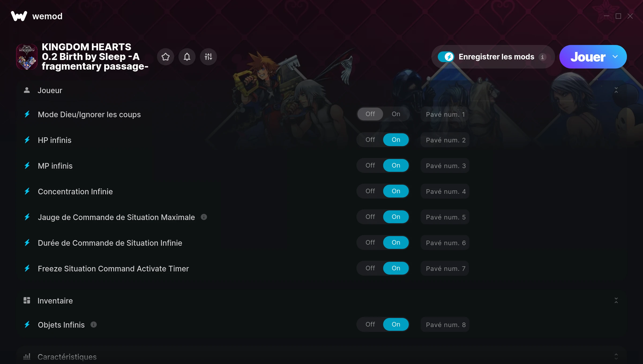Show info icon next to Objets Infinis
The image size is (643, 364).
[94, 325]
